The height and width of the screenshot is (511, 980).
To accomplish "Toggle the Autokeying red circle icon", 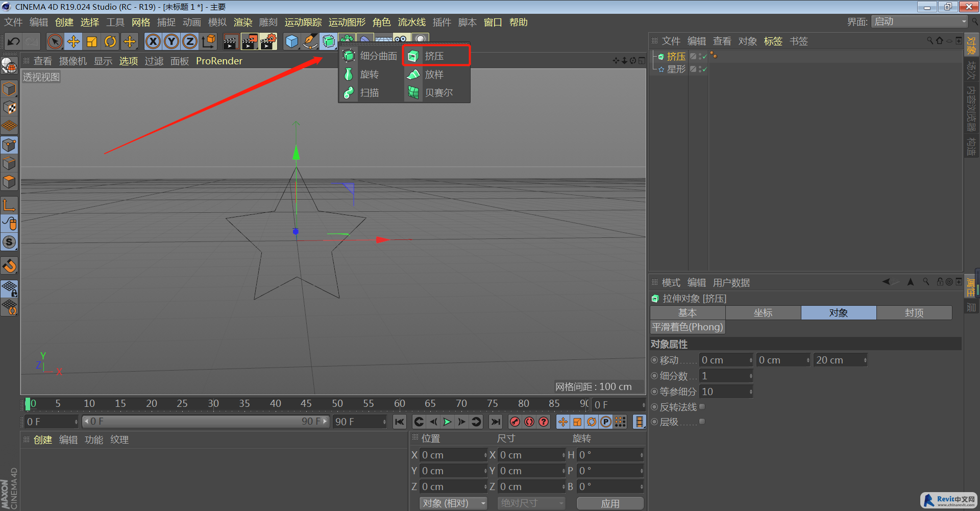I will pos(529,422).
